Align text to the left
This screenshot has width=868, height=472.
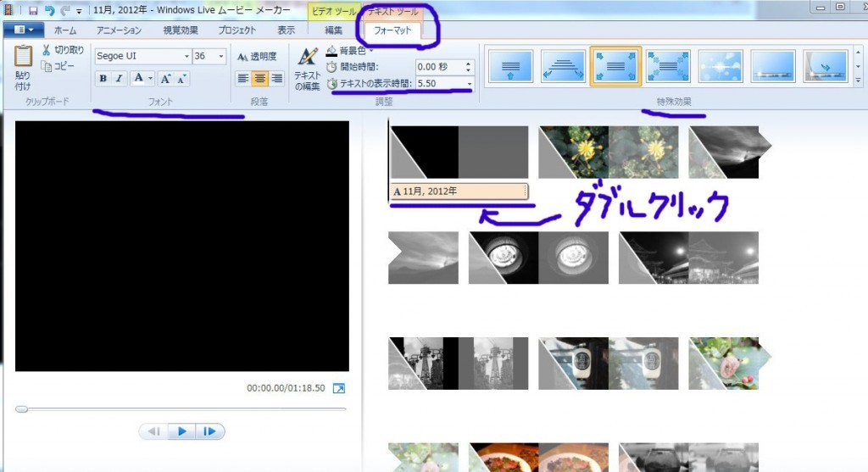[243, 79]
